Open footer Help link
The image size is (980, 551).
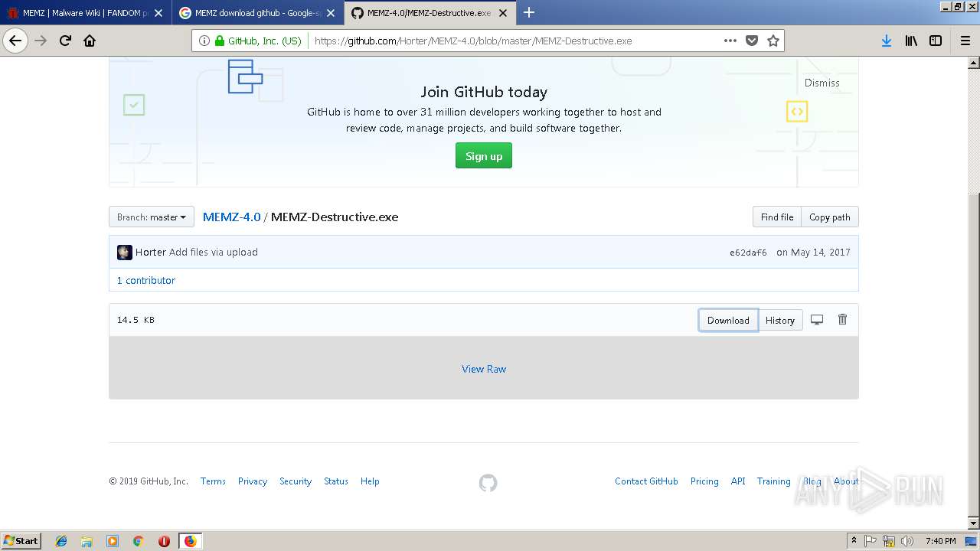pyautogui.click(x=370, y=481)
